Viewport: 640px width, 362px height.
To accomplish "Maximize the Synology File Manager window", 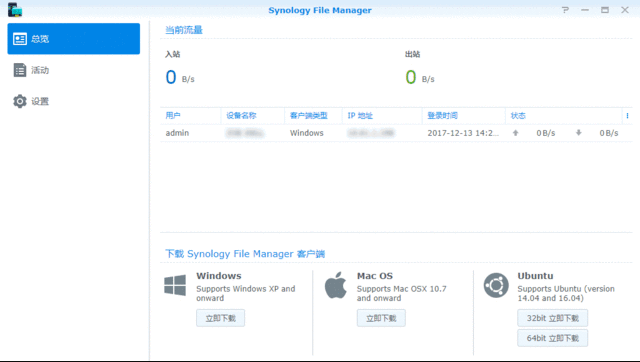I will [605, 10].
